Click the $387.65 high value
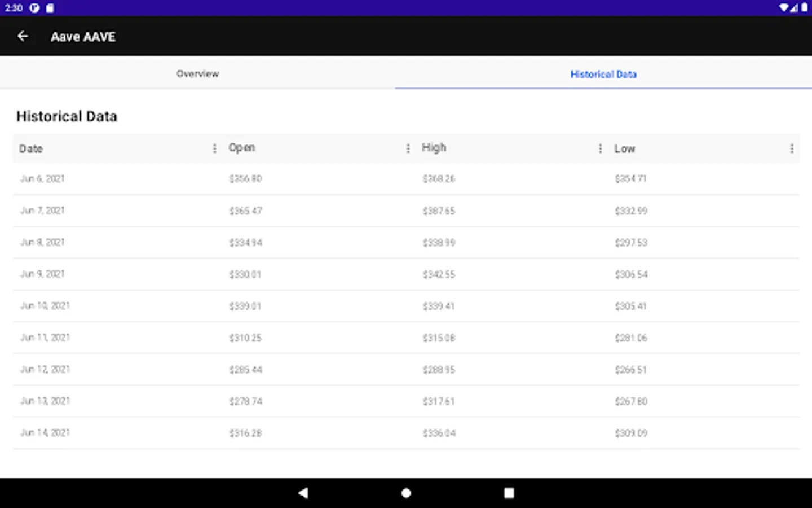The height and width of the screenshot is (508, 812). 439,211
